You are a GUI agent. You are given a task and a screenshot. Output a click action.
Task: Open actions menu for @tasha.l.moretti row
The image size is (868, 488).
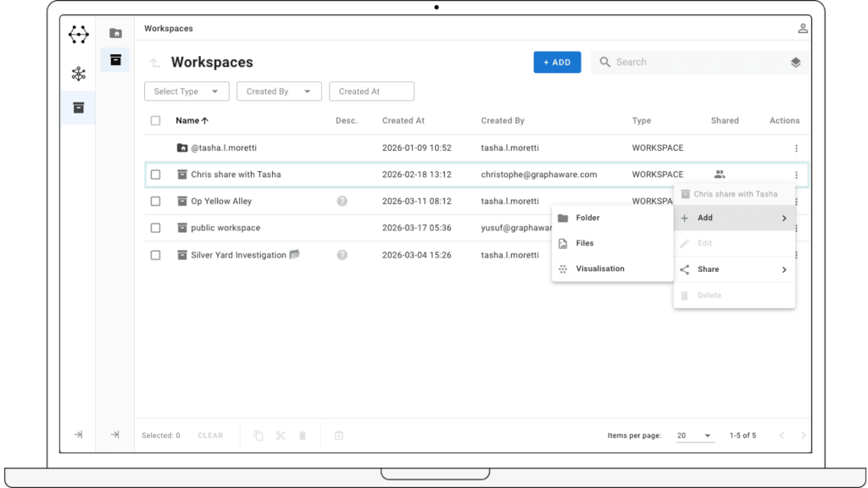pos(796,148)
